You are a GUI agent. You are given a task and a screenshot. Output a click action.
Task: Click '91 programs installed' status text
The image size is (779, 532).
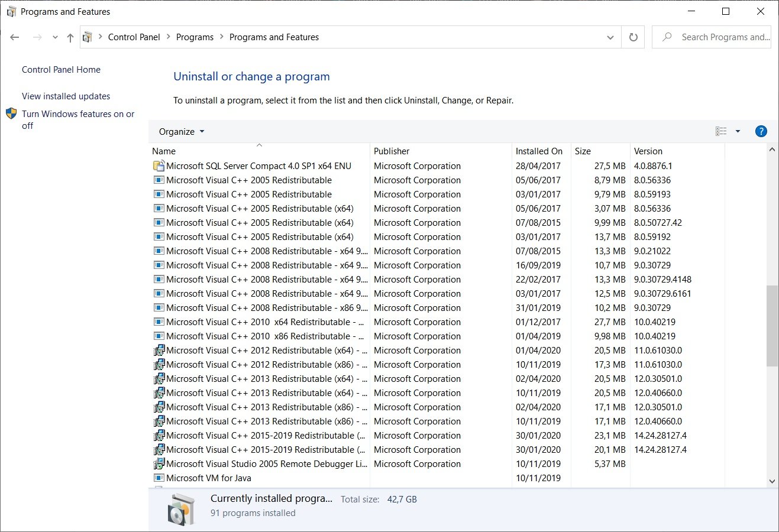point(253,513)
